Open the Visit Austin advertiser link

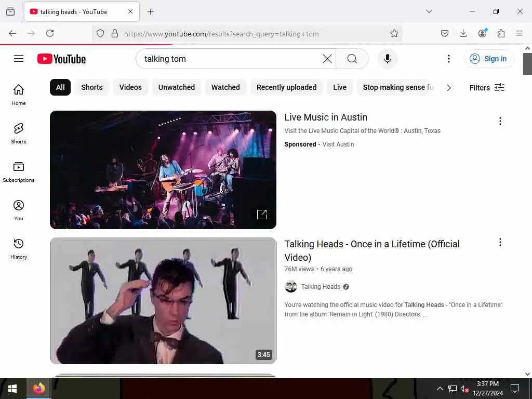(x=338, y=144)
